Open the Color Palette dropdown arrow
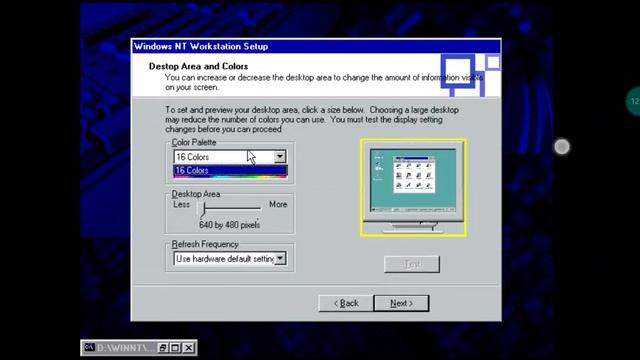This screenshot has width=640, height=360. 280,157
